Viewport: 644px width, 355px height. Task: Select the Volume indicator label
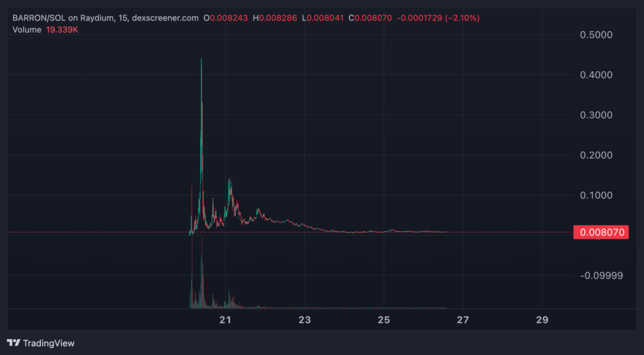coord(26,29)
